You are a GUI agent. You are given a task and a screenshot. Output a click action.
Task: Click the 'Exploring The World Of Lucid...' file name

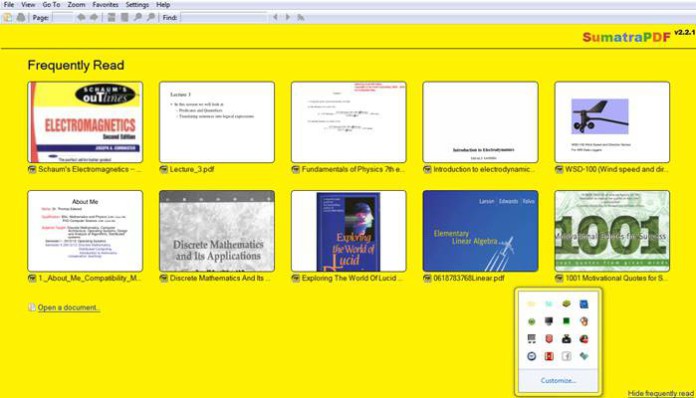[x=352, y=278]
